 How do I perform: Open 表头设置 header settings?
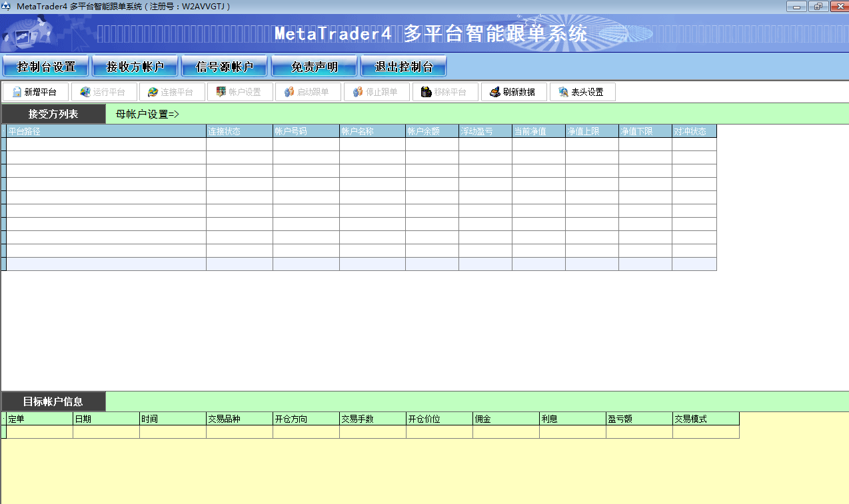click(582, 92)
